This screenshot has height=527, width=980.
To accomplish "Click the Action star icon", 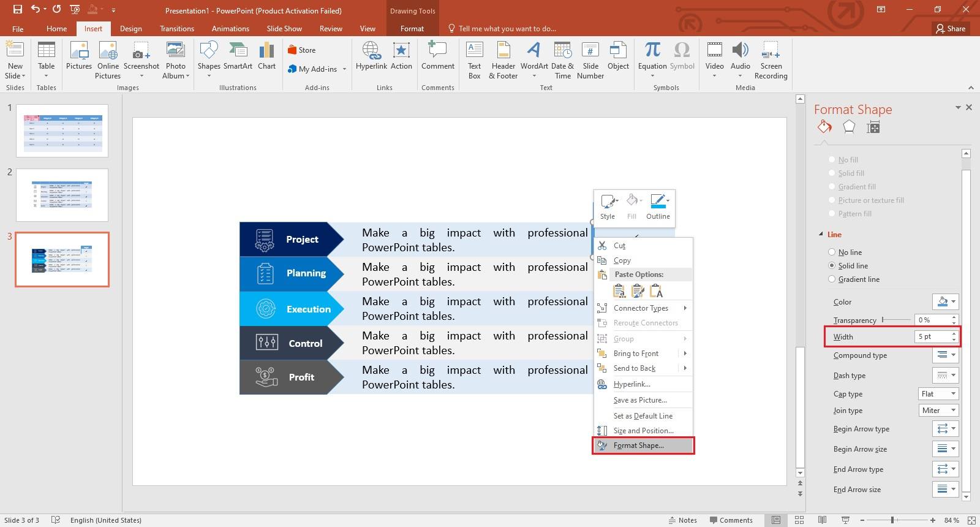I will tap(401, 56).
